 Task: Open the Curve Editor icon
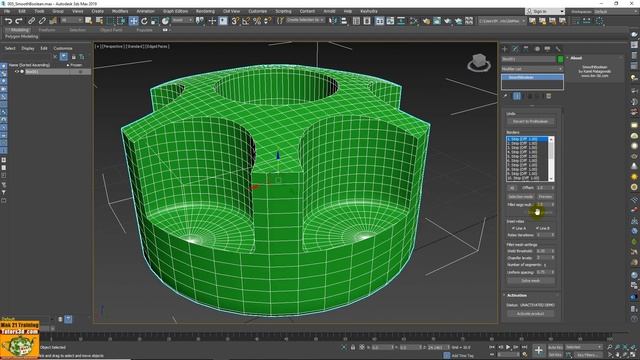[391, 20]
